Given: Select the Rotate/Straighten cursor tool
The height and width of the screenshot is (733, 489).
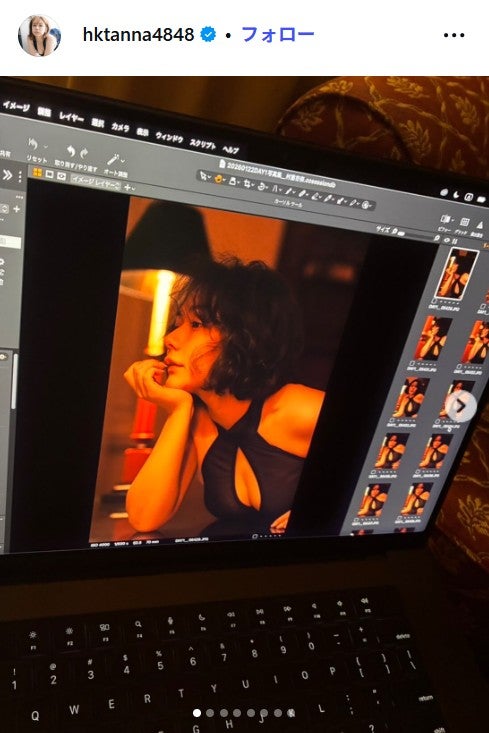Looking at the screenshot, I should (261, 187).
